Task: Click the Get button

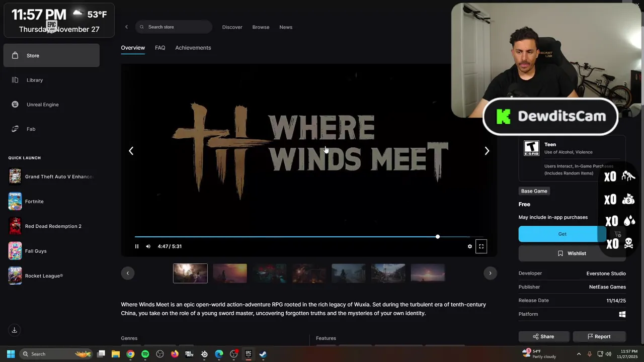Action: pyautogui.click(x=562, y=234)
